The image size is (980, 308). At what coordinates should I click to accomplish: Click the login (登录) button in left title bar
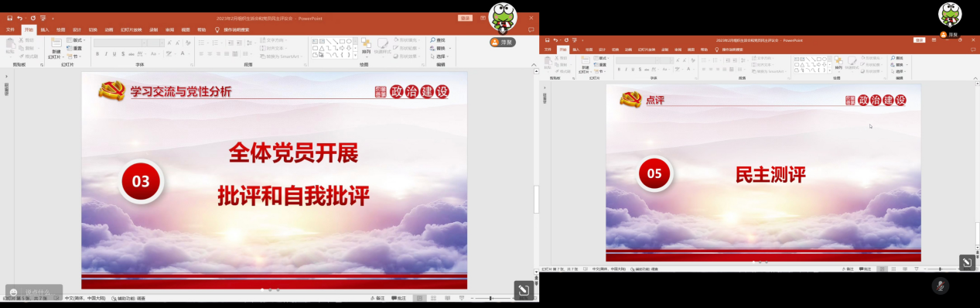click(x=465, y=17)
